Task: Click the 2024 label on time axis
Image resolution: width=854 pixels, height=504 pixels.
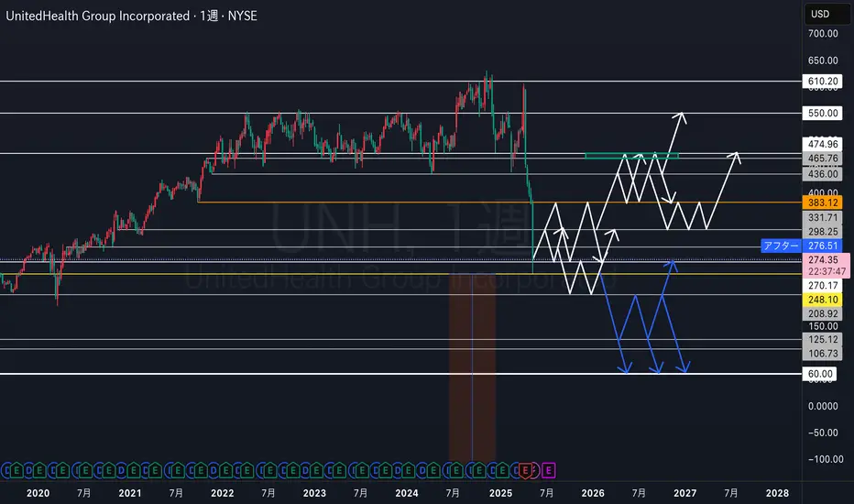Action: [x=407, y=493]
